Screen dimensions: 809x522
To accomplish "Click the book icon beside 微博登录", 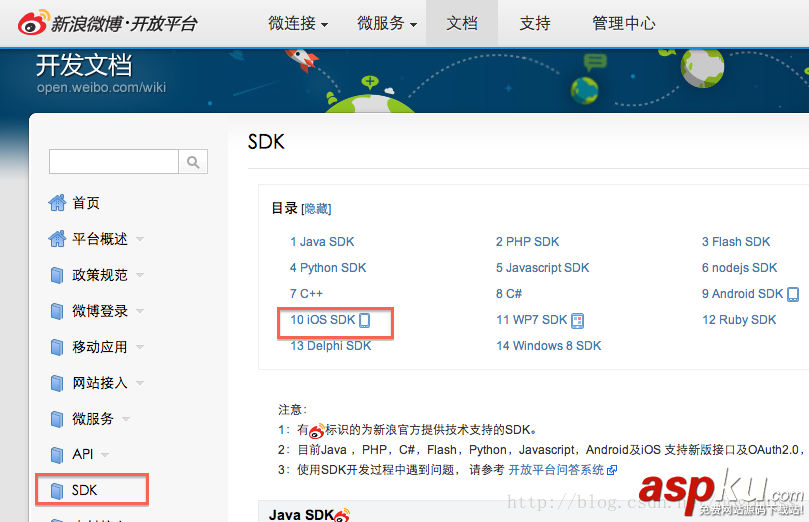I will tap(57, 311).
